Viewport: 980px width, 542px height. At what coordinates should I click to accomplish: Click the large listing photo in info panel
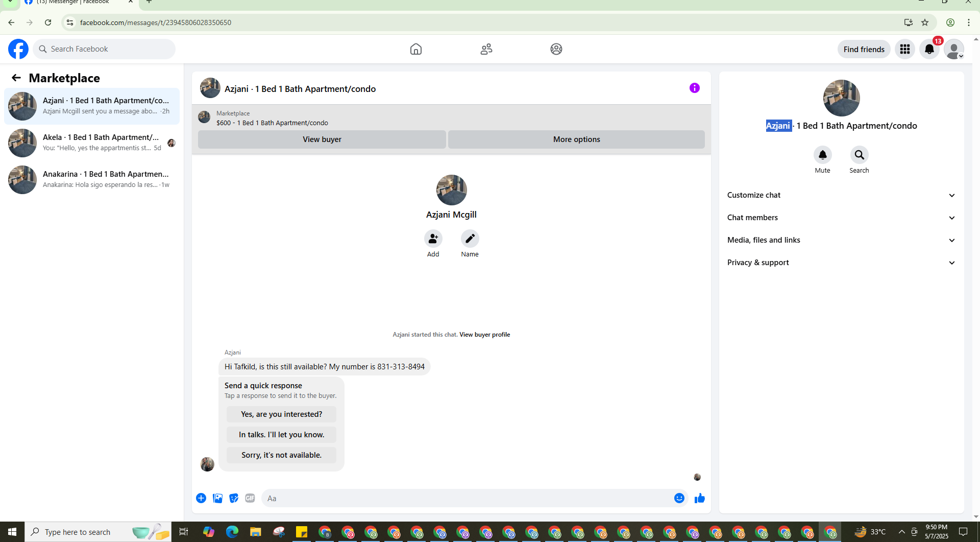[841, 98]
